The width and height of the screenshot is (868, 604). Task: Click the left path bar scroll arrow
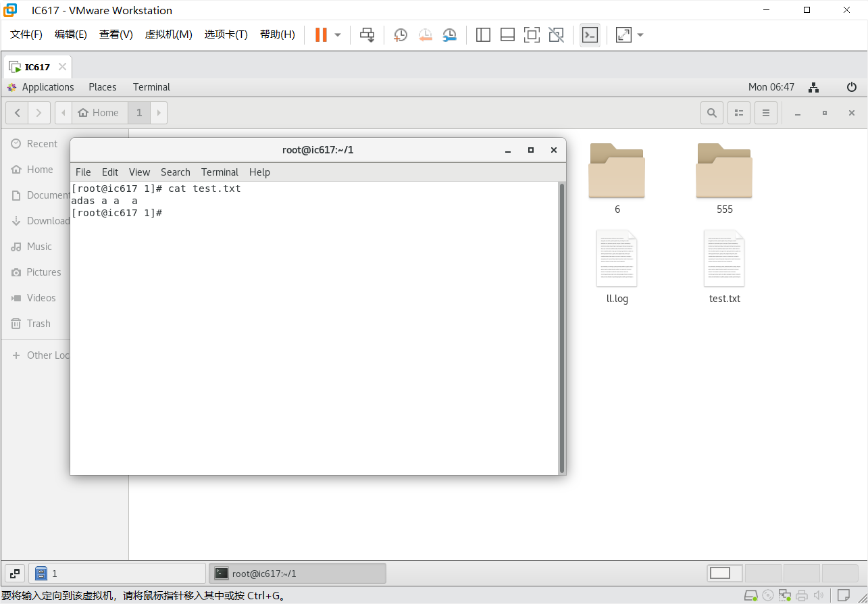63,113
